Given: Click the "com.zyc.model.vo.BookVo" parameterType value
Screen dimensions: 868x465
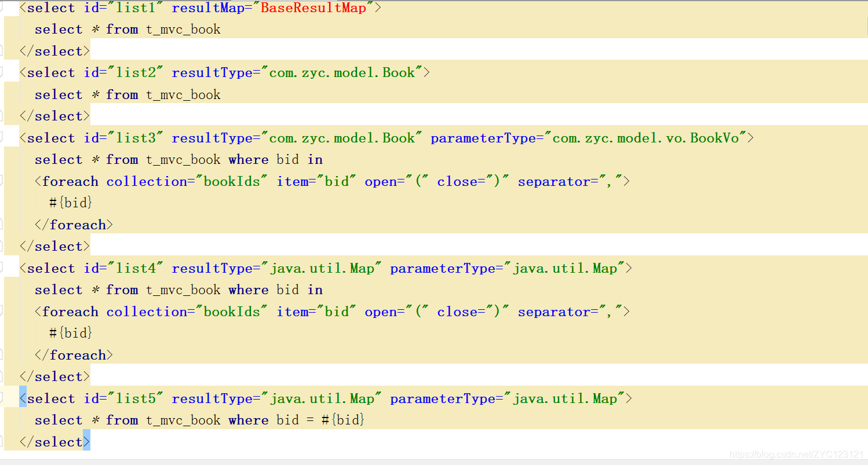Looking at the screenshot, I should tap(645, 138).
